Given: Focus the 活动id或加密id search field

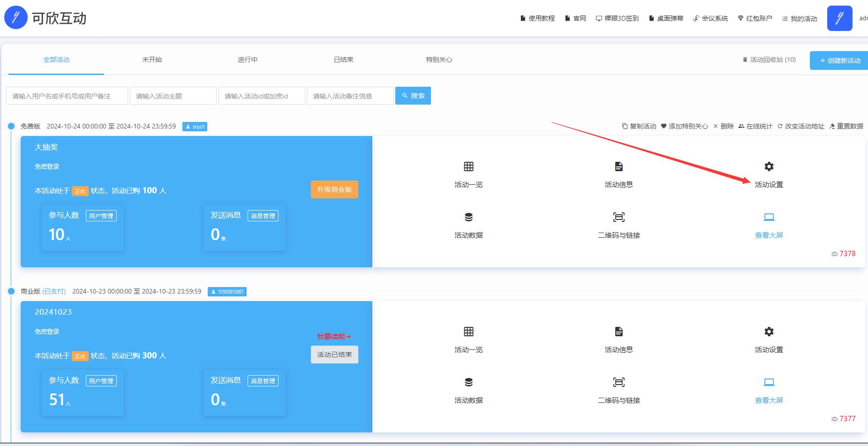Looking at the screenshot, I should coord(262,96).
